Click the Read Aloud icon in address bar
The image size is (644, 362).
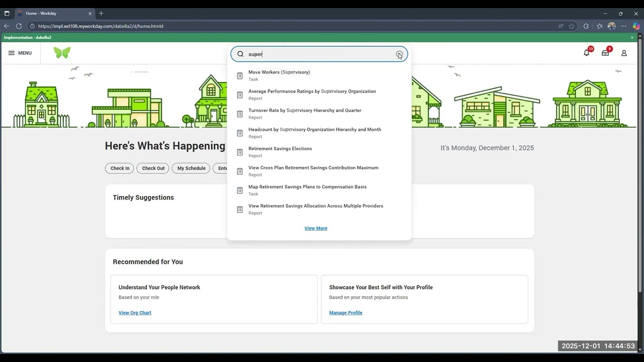point(560,26)
